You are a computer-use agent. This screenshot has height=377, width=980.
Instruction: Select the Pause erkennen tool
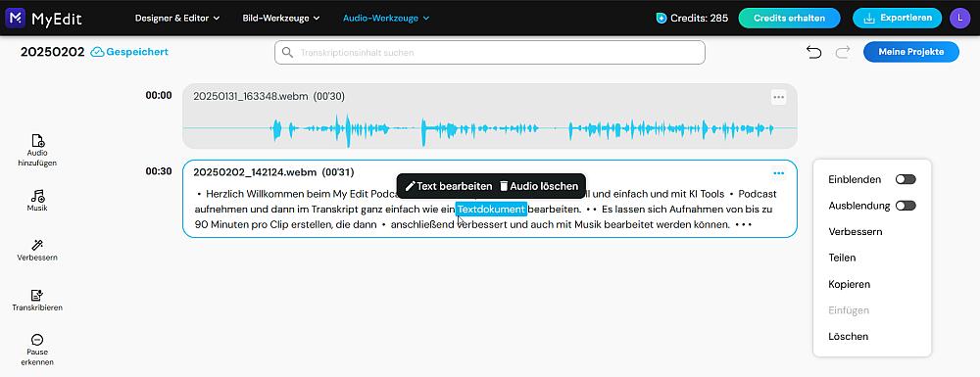pos(37,350)
